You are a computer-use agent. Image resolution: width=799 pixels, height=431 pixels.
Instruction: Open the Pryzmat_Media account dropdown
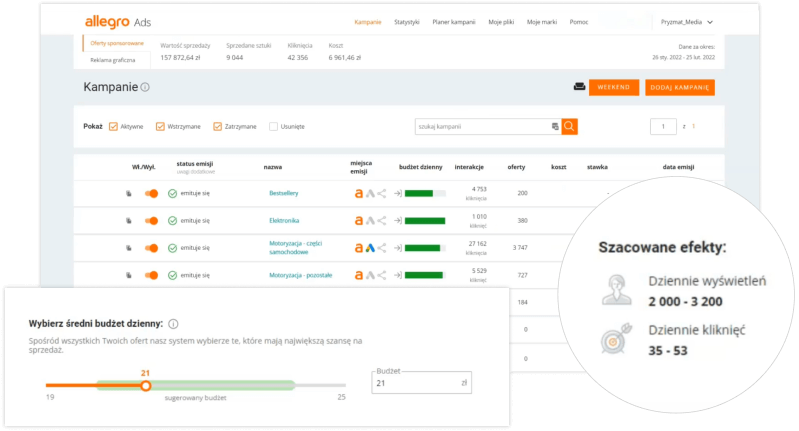(x=686, y=22)
